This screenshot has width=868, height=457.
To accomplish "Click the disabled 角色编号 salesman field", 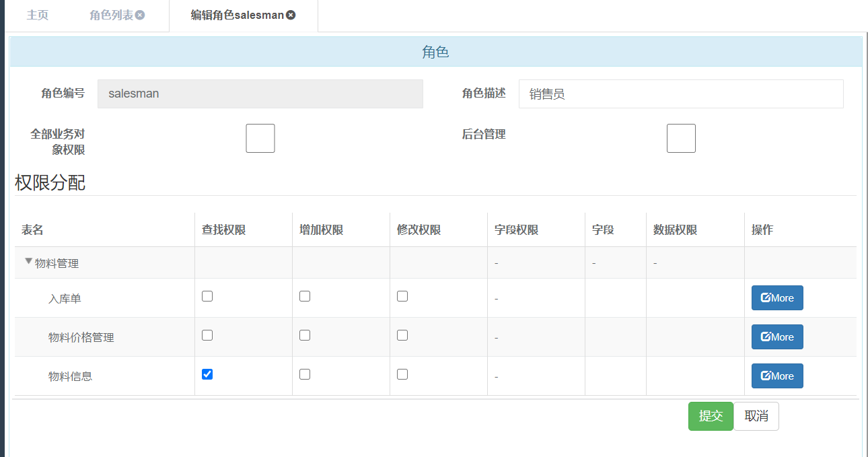I will click(260, 94).
